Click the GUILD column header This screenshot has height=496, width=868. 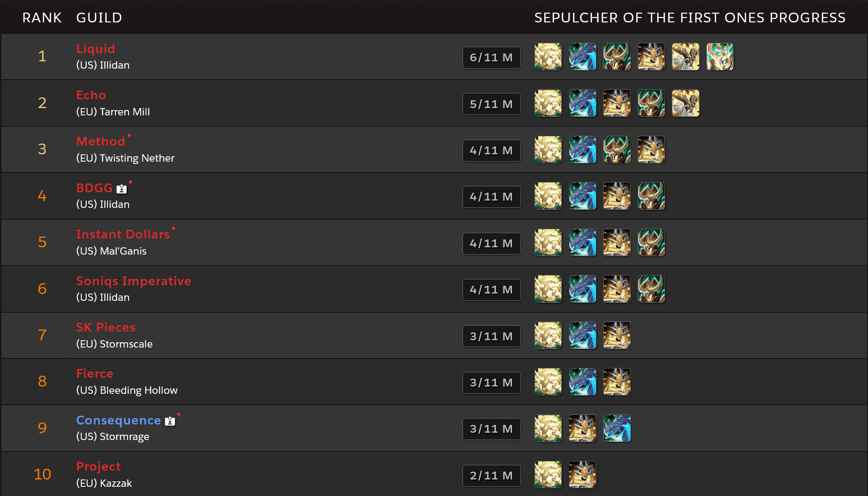(99, 18)
